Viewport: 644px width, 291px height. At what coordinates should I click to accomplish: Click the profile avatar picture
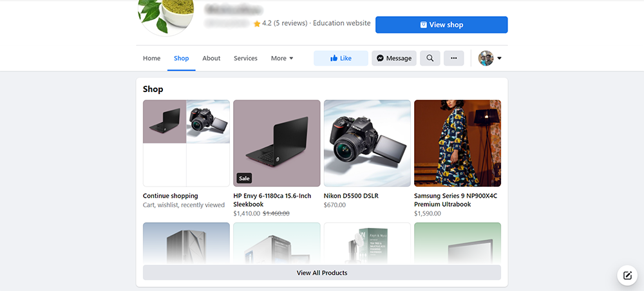(486, 59)
